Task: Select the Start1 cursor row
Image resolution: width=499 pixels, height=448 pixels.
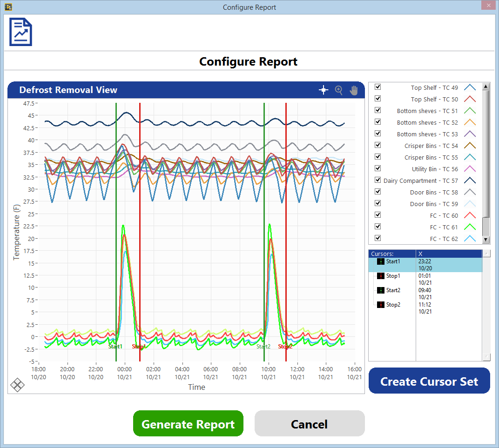Action: [425, 265]
